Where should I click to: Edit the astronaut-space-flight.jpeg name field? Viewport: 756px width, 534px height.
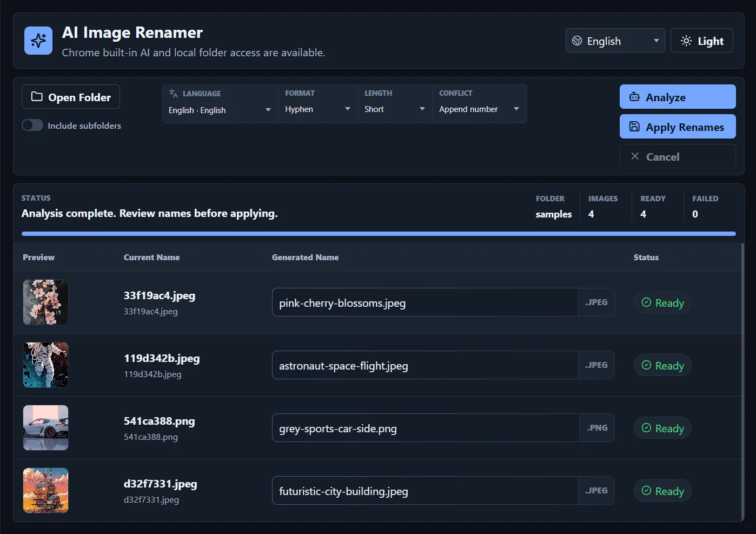coord(425,365)
